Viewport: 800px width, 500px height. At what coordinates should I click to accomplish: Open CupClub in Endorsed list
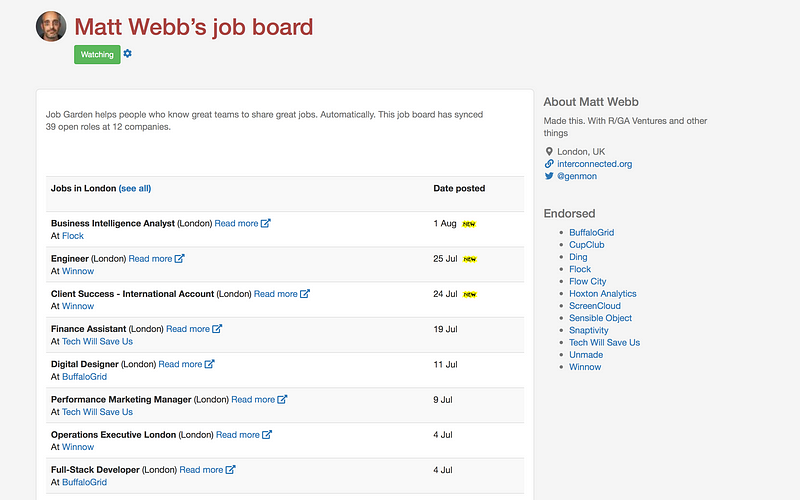pos(587,244)
